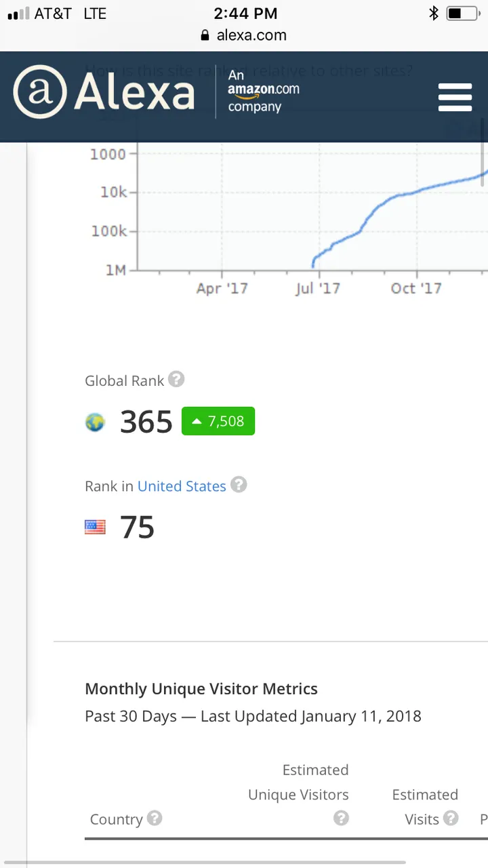Tap Monthly Unique Visitor Metrics heading
The height and width of the screenshot is (868, 488).
pyautogui.click(x=201, y=689)
